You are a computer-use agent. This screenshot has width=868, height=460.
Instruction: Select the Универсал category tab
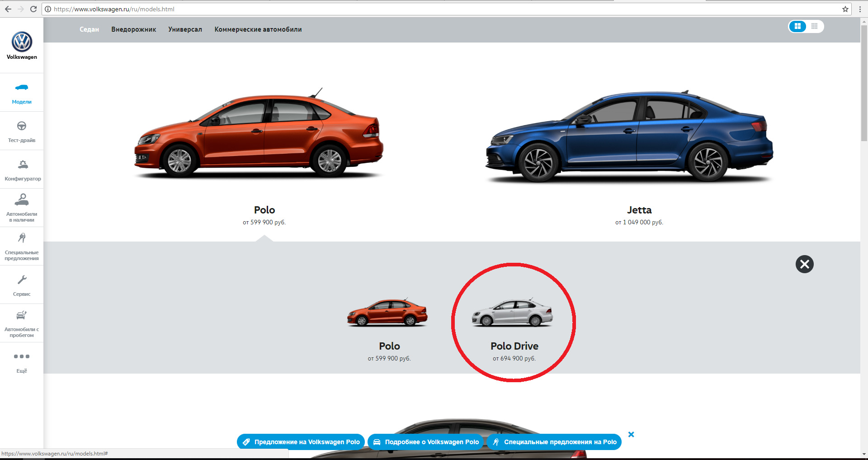(185, 29)
